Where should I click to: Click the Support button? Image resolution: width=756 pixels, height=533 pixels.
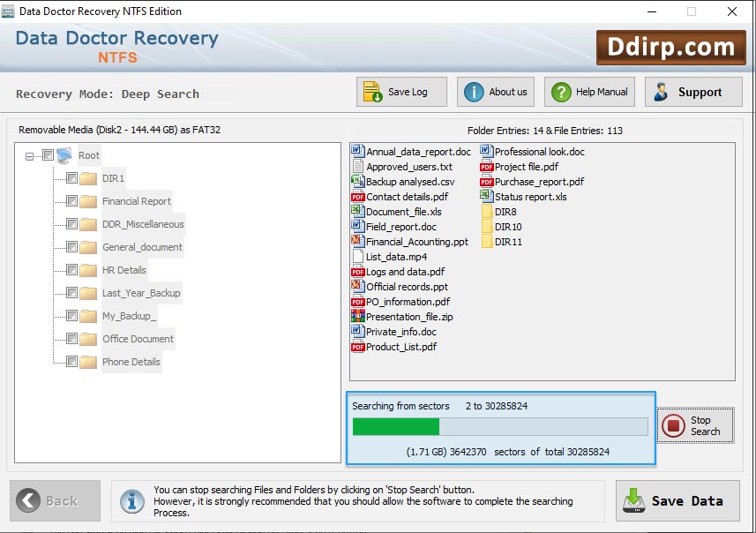coord(693,92)
